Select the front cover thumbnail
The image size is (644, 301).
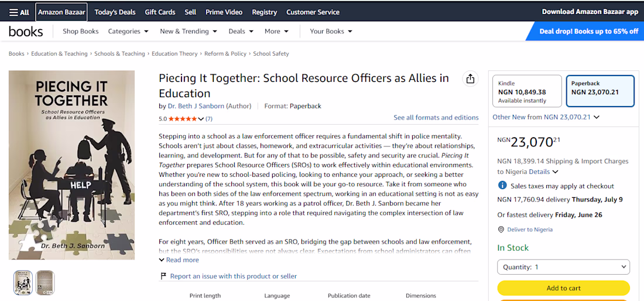click(x=23, y=282)
